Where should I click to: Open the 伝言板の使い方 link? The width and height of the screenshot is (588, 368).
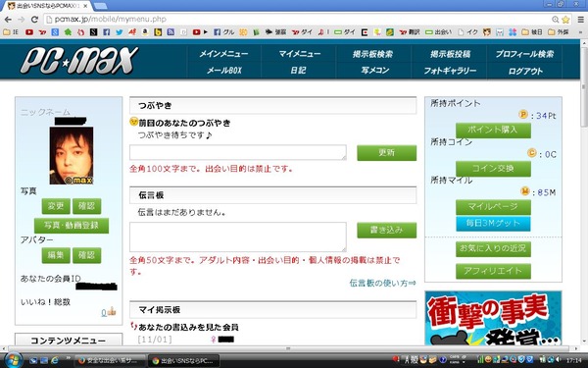[x=382, y=284]
